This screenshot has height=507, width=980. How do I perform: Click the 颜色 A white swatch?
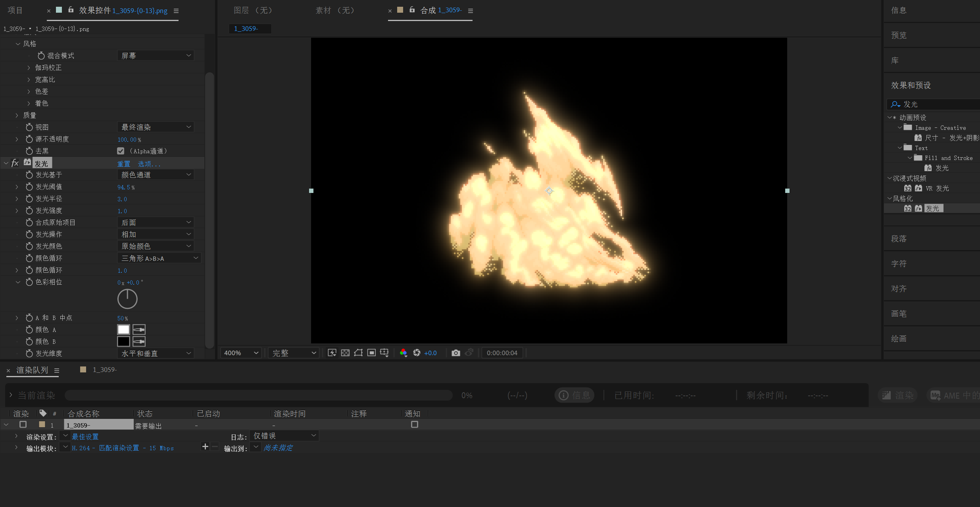point(123,330)
